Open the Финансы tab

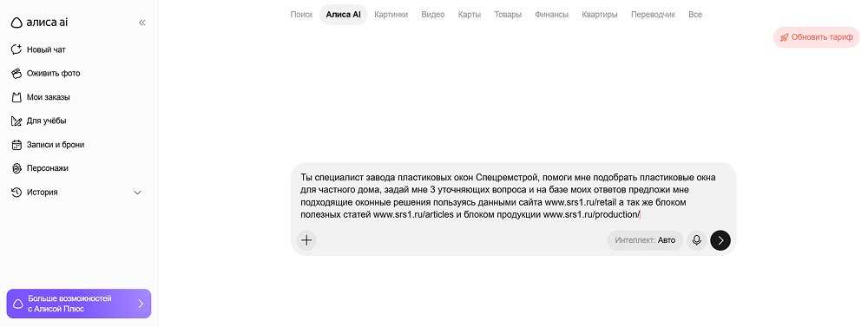pos(551,15)
